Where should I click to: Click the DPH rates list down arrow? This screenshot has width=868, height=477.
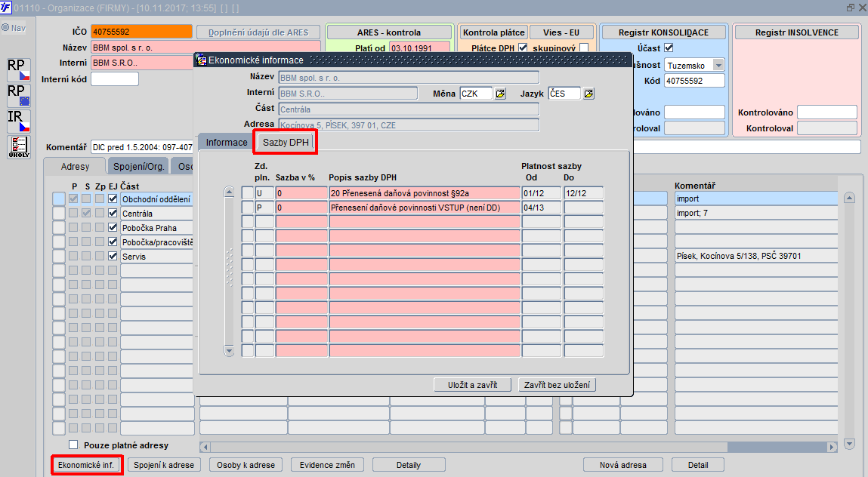229,350
